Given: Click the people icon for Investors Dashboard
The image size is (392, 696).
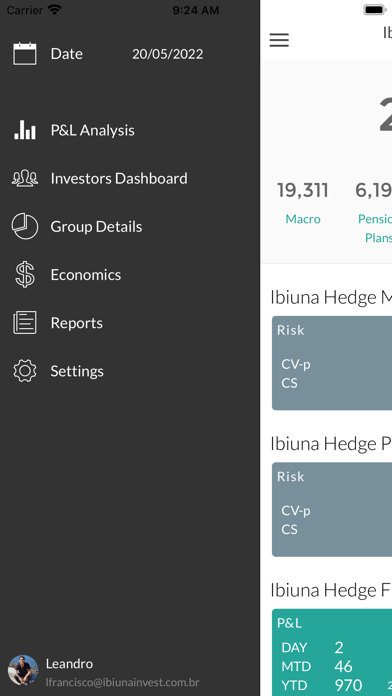Looking at the screenshot, I should 24,178.
